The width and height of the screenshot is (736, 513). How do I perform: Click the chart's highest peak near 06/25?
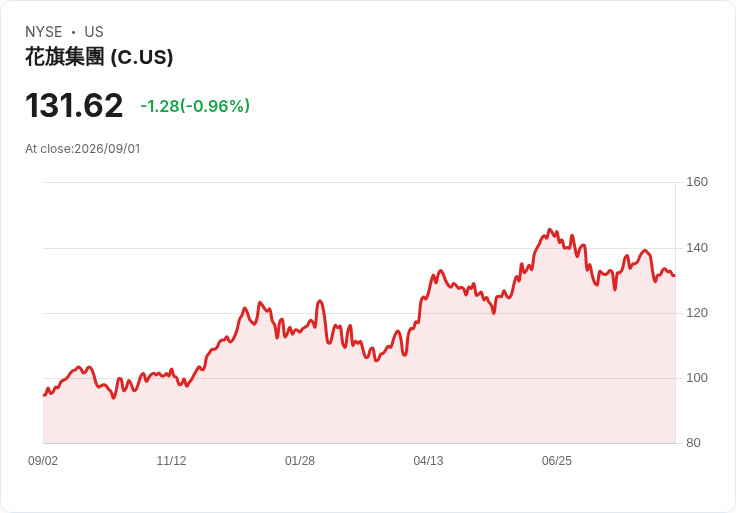[550, 230]
